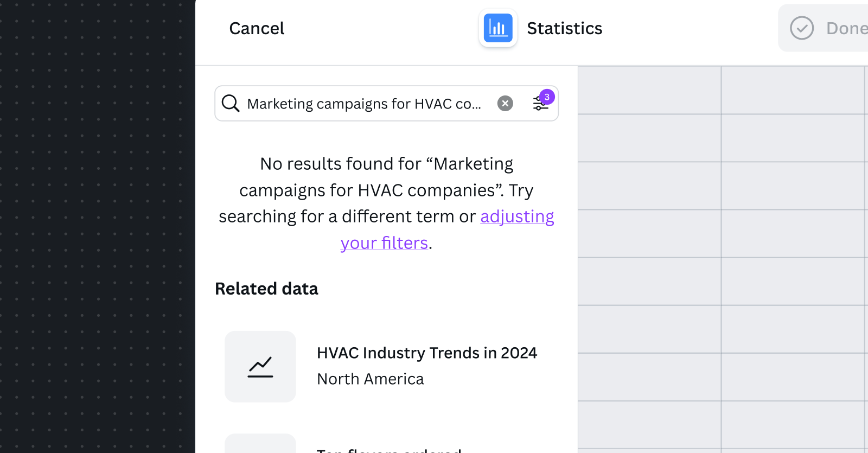Screen dimensions: 868x453
Task: Click the magnifying glass search icon
Action: [231, 103]
